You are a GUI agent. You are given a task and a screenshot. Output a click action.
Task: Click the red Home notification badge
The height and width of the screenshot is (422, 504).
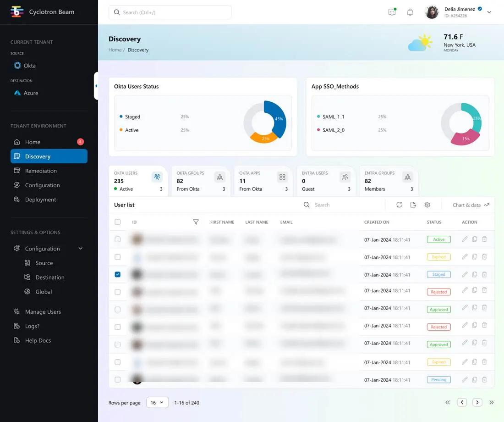click(x=80, y=142)
